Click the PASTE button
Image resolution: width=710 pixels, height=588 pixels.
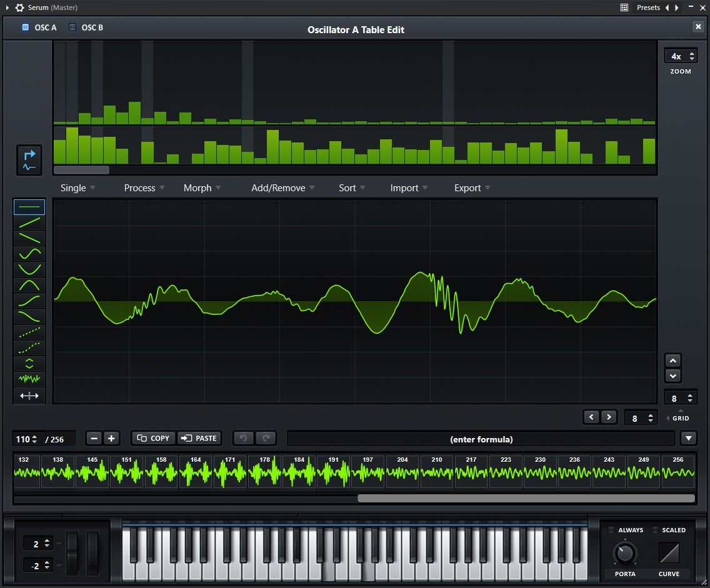pos(199,439)
